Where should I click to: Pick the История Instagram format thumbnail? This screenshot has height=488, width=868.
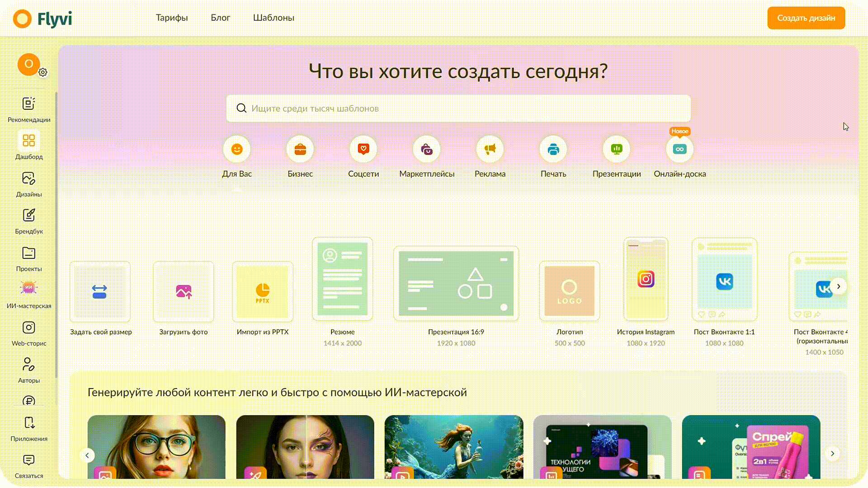click(x=646, y=279)
